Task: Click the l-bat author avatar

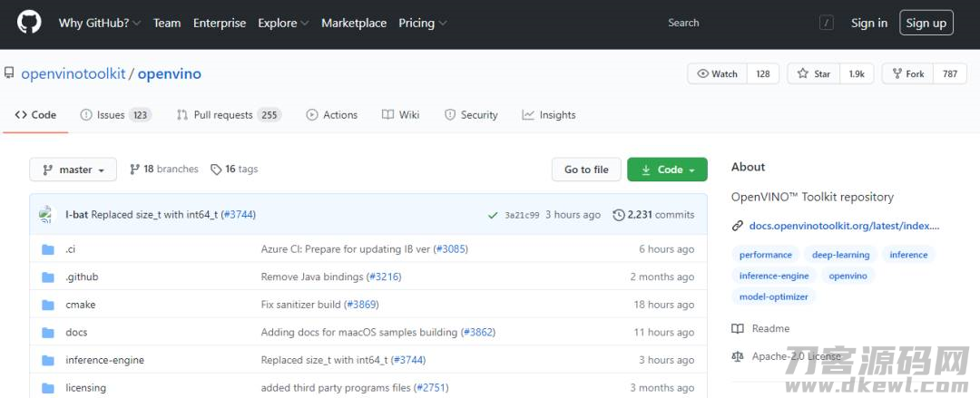Action: [47, 214]
